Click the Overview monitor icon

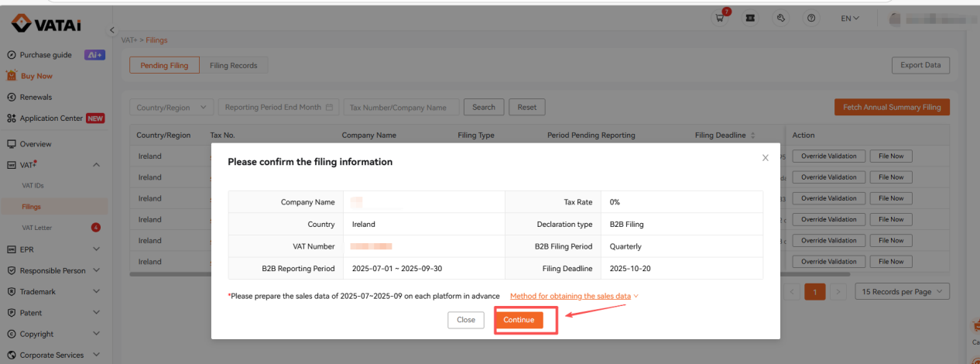click(12, 144)
